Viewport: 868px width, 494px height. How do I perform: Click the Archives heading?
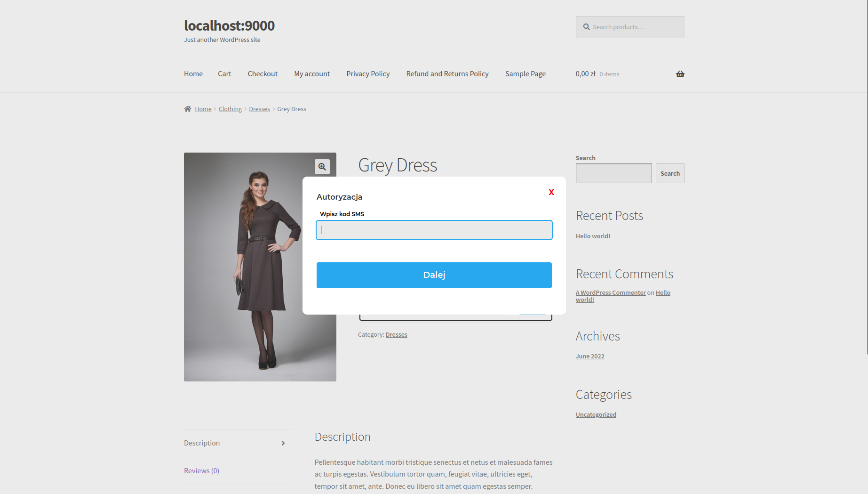597,336
